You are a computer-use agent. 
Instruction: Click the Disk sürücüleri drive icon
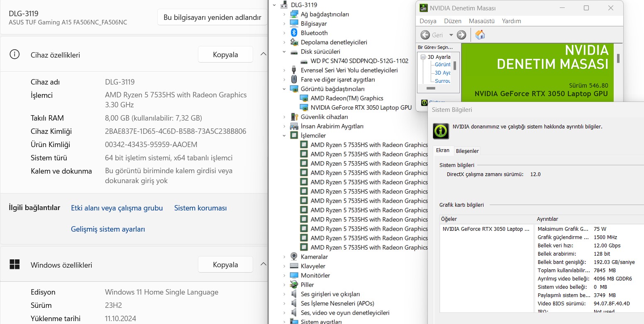[x=294, y=52]
